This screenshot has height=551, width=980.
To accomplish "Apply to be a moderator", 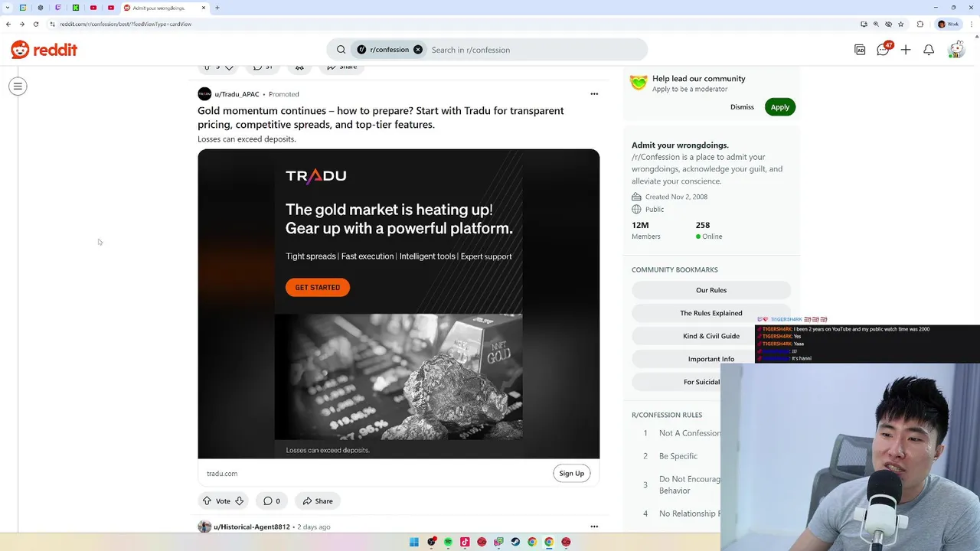I will coord(779,107).
